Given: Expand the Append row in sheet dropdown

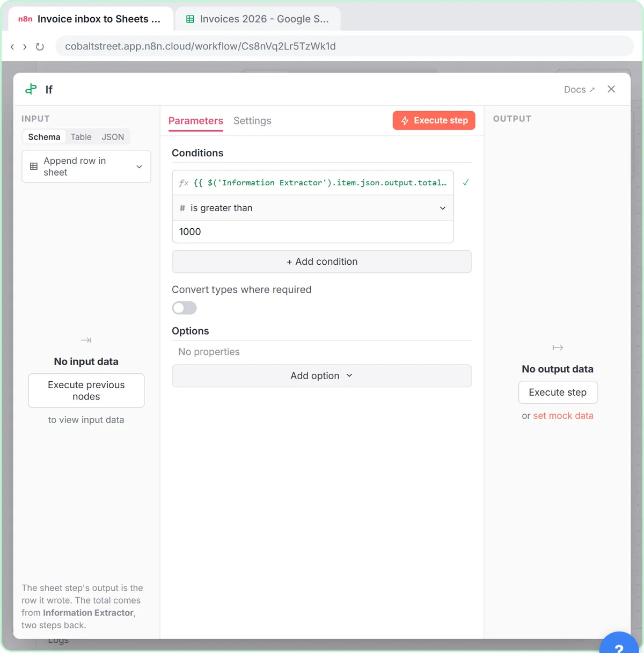Looking at the screenshot, I should [x=86, y=166].
